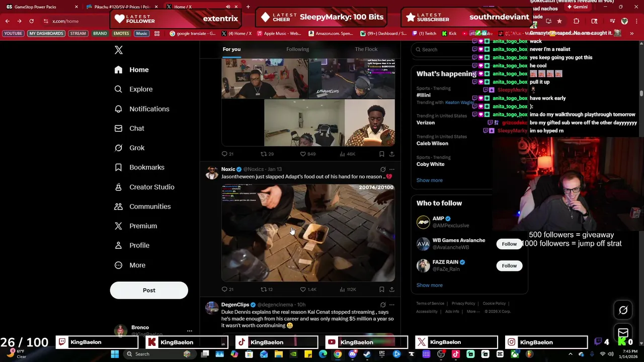The image size is (644, 362).
Task: Open Premium in the sidebar
Action: (x=135, y=226)
